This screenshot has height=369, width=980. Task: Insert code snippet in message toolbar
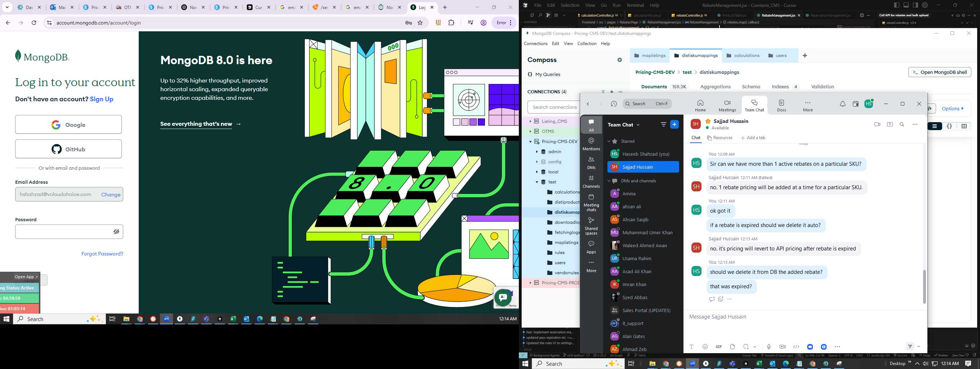(796, 347)
